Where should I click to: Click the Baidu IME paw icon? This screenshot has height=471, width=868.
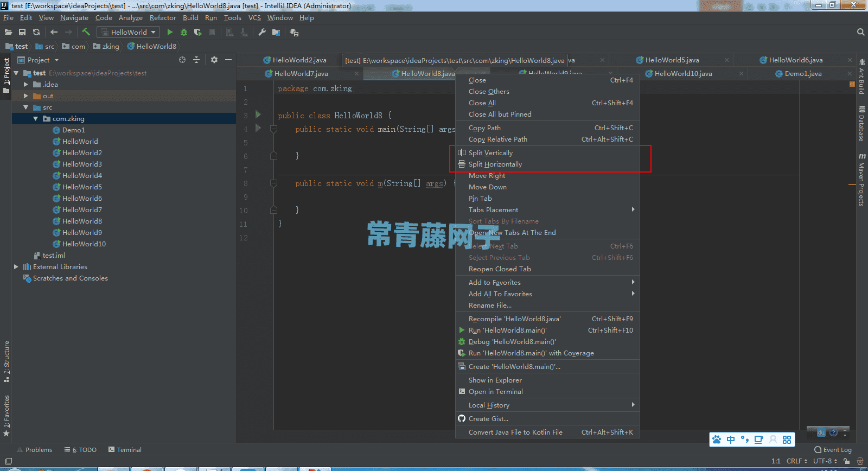(x=717, y=440)
